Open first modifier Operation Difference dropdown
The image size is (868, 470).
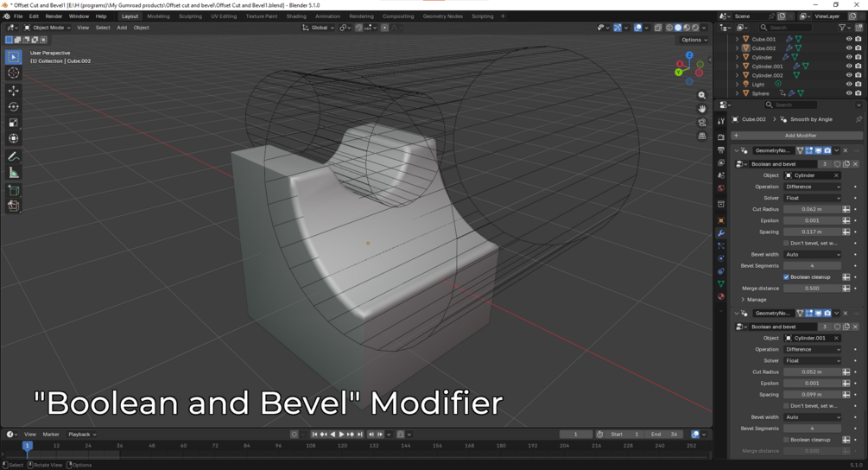(812, 187)
